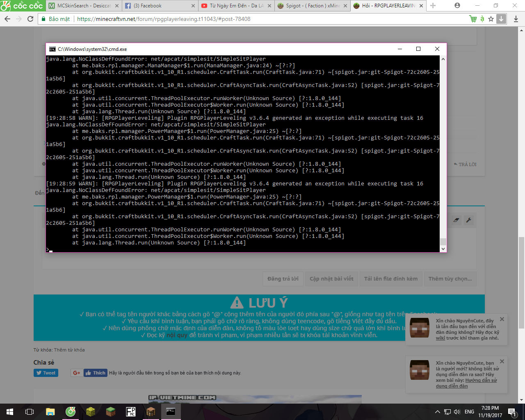Click the shopping cart icon in address bar
Viewport: 525px width, 420px height.
[x=473, y=19]
